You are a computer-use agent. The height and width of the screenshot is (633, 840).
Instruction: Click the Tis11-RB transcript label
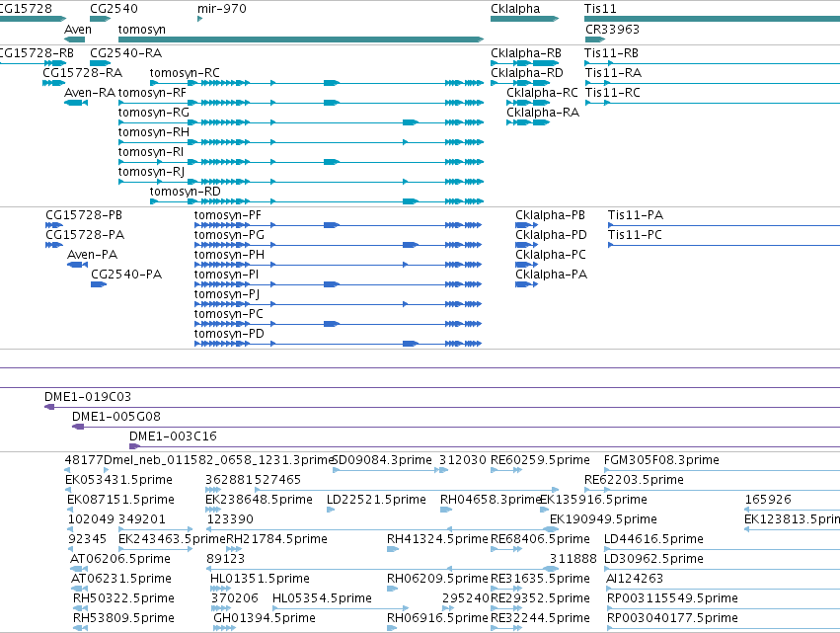[611, 53]
